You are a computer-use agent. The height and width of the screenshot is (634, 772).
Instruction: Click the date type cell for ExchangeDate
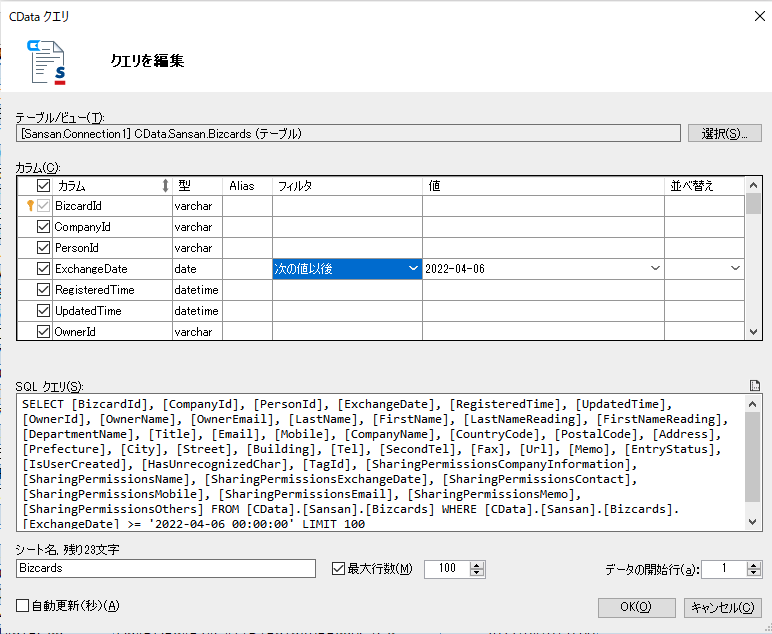[x=197, y=269]
